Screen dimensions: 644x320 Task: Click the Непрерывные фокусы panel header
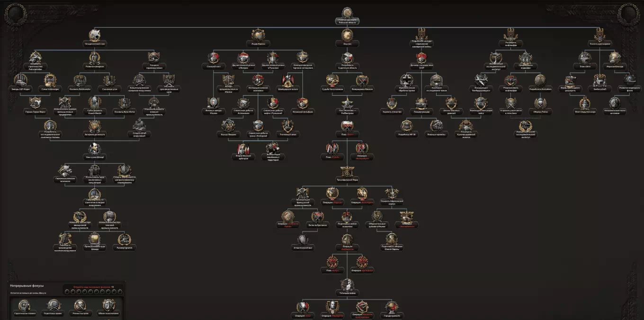click(x=27, y=286)
